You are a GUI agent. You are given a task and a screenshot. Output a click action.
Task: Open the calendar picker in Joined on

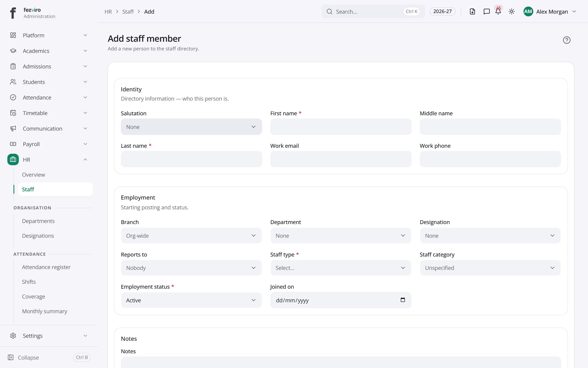[x=403, y=300]
